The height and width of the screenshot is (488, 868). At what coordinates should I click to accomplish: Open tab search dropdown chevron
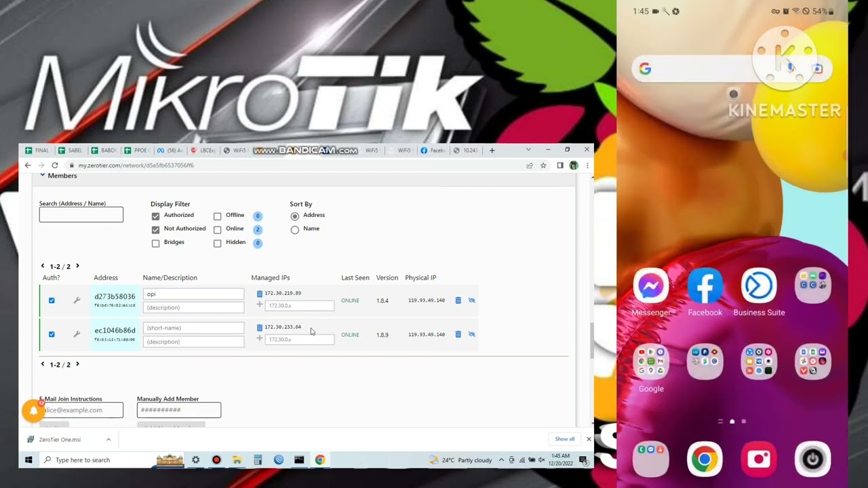529,150
